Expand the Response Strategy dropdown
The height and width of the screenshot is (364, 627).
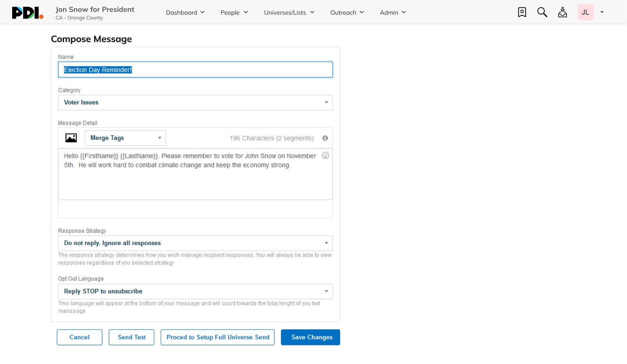click(195, 243)
